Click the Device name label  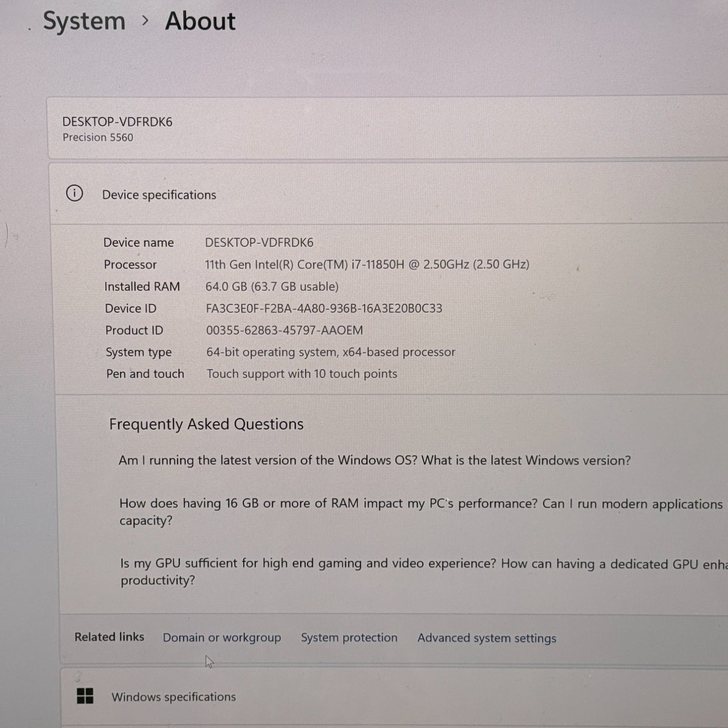tap(138, 242)
